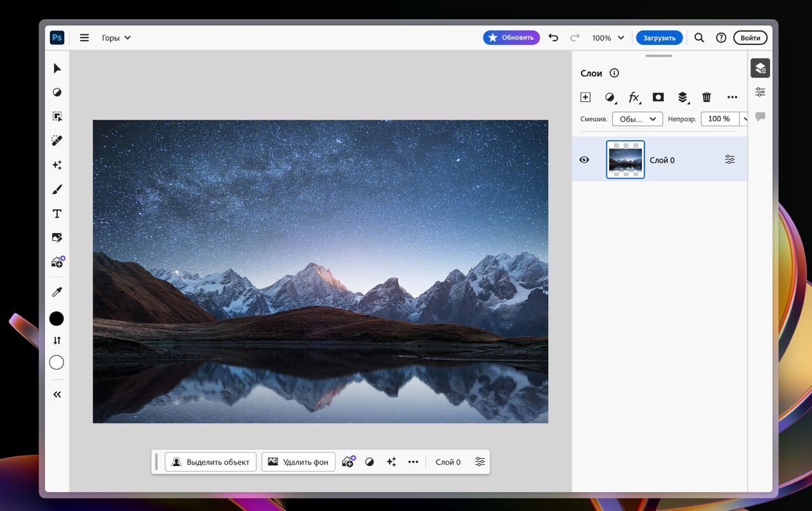This screenshot has height=511, width=812.
Task: Open more options in contextual bar
Action: pyautogui.click(x=413, y=462)
